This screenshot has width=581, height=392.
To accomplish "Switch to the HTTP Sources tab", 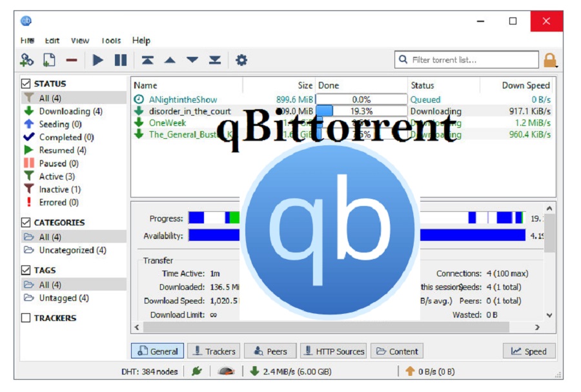I will 334,351.
